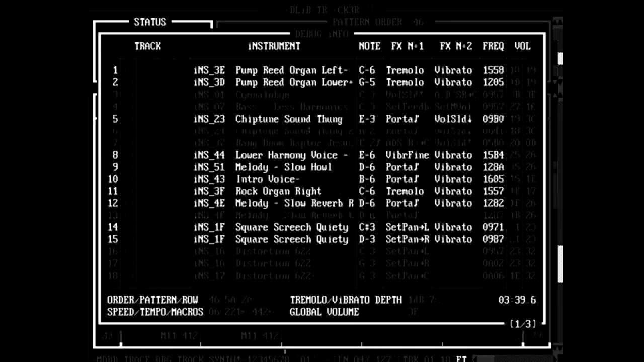
Task: Click VolSld effect in track 5
Action: [x=453, y=119]
